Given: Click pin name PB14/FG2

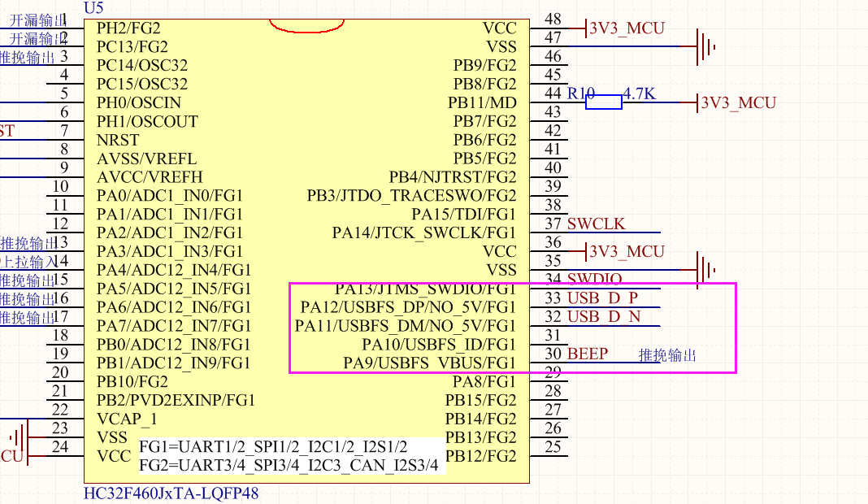Looking at the screenshot, I should click(x=481, y=419).
